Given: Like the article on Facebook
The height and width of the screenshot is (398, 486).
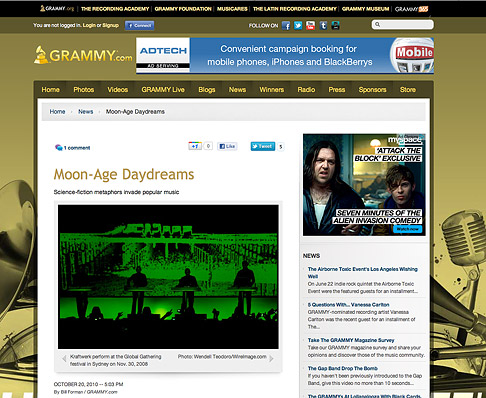Looking at the screenshot, I should tap(227, 146).
